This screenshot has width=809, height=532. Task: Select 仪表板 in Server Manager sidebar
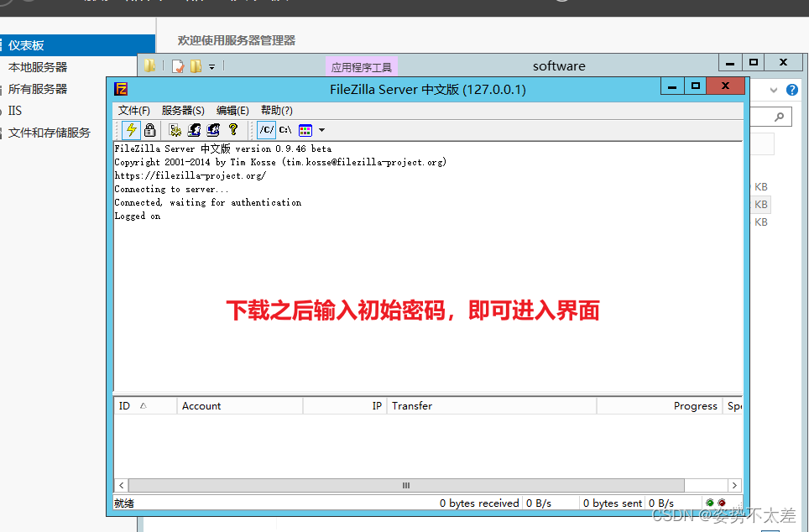[x=77, y=45]
